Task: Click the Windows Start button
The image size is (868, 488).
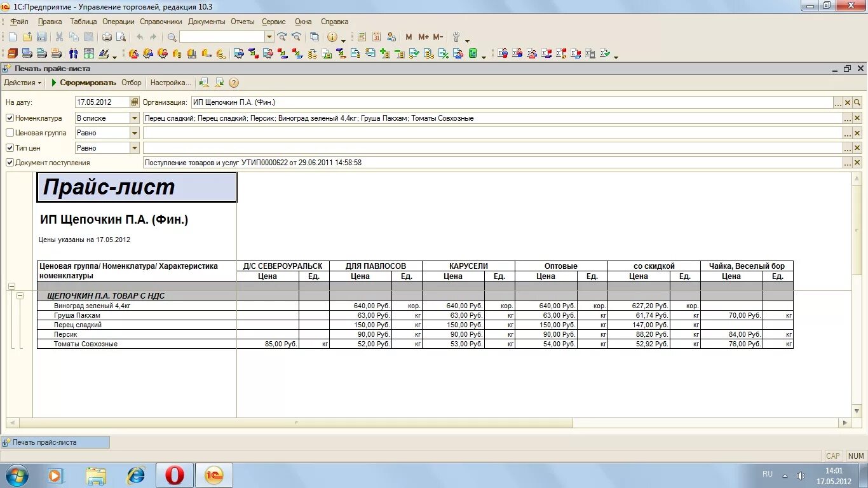Action: [16, 475]
